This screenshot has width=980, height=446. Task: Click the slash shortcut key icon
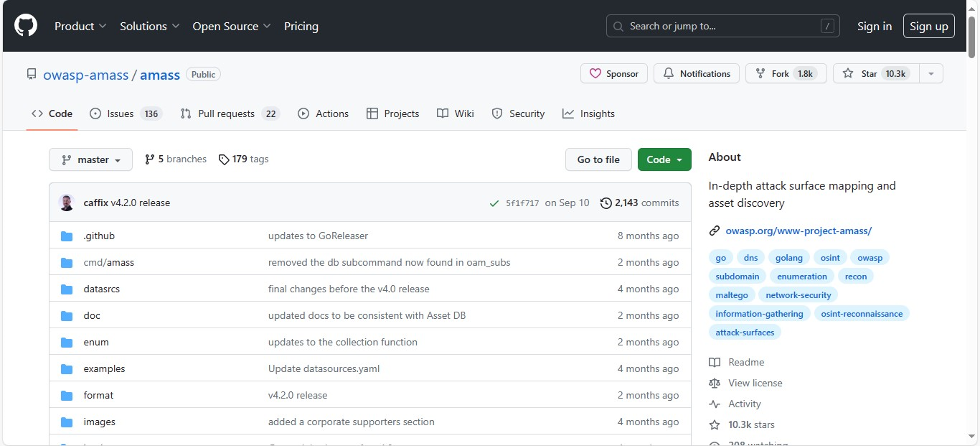tap(828, 27)
